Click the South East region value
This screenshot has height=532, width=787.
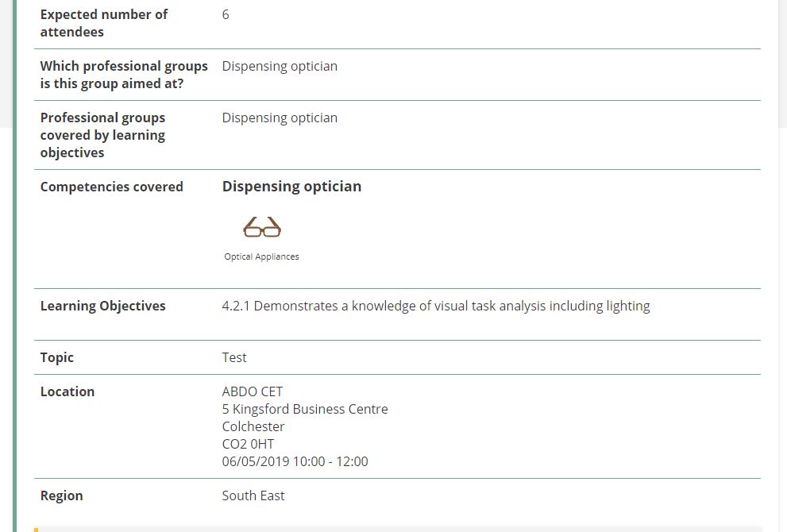click(253, 495)
